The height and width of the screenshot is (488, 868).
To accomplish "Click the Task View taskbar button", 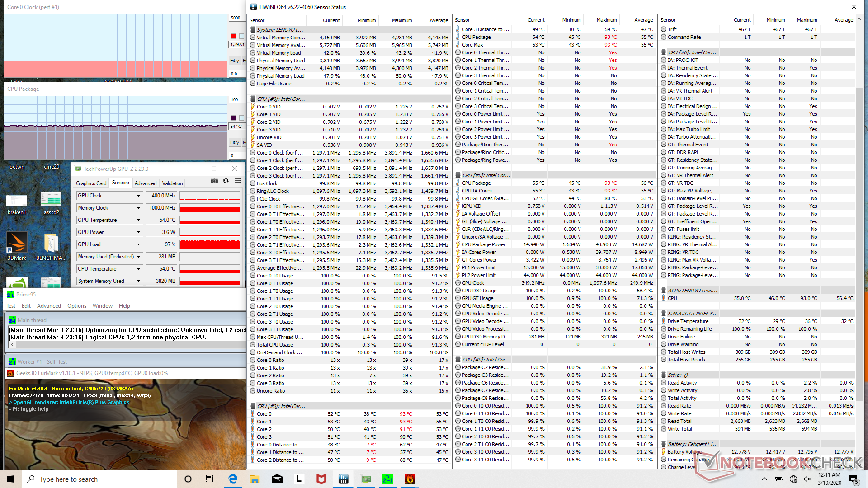I will 210,479.
